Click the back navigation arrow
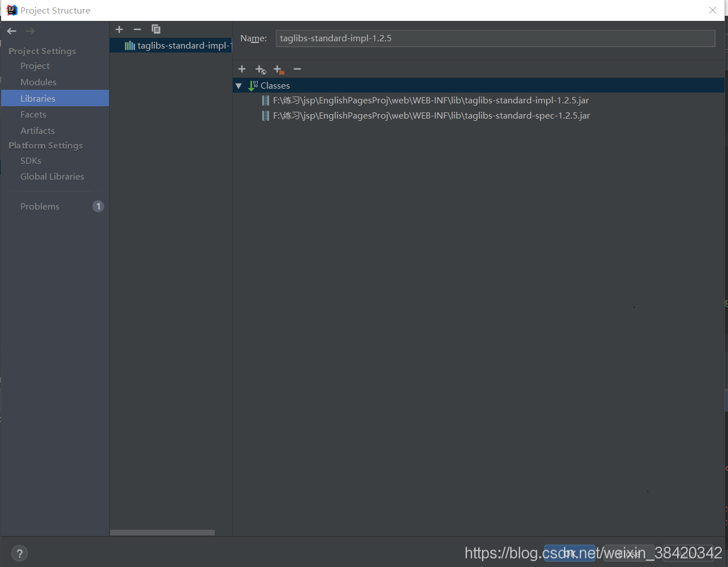This screenshot has width=728, height=567. tap(12, 31)
